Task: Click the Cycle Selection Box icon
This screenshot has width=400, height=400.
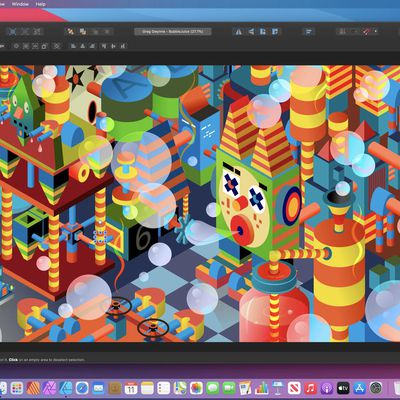Action: tap(57, 46)
